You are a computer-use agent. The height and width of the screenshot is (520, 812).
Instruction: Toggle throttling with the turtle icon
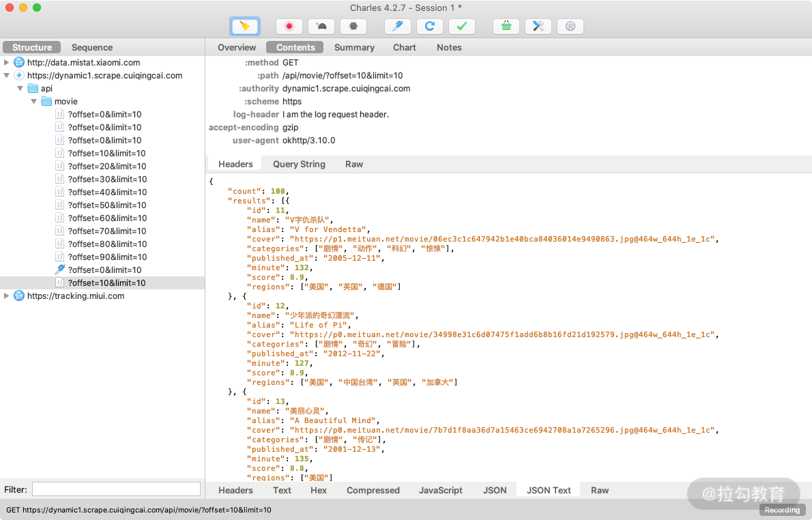321,27
